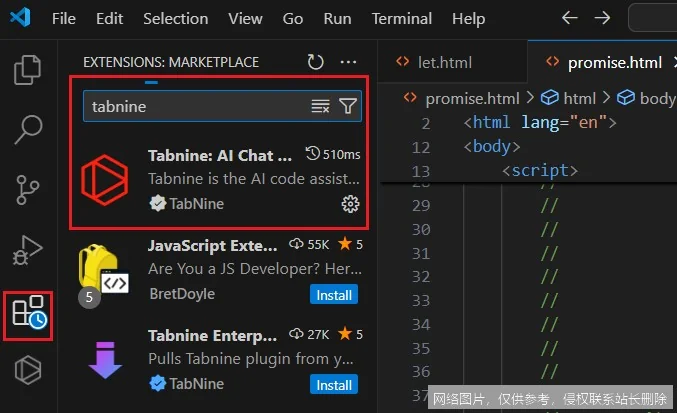This screenshot has width=677, height=413.
Task: Open the Terminal menu
Action: (x=402, y=19)
